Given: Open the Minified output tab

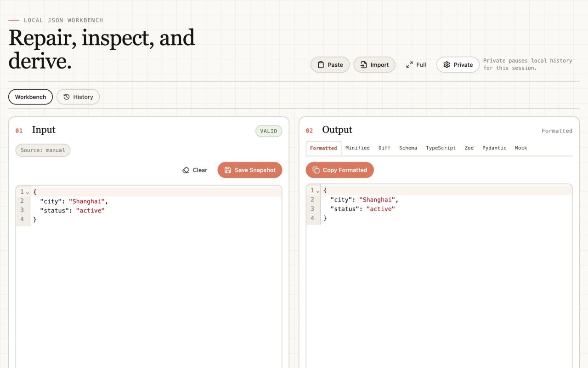Looking at the screenshot, I should tap(357, 148).
